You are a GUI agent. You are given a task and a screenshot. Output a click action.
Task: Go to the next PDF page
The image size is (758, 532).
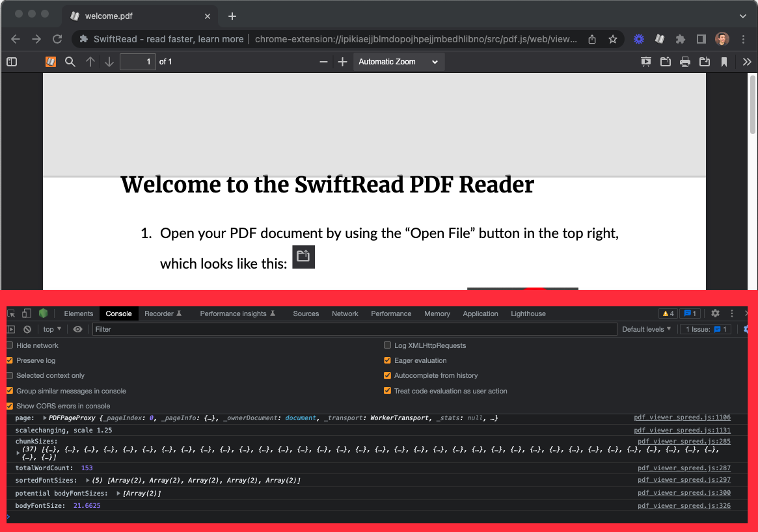point(109,62)
